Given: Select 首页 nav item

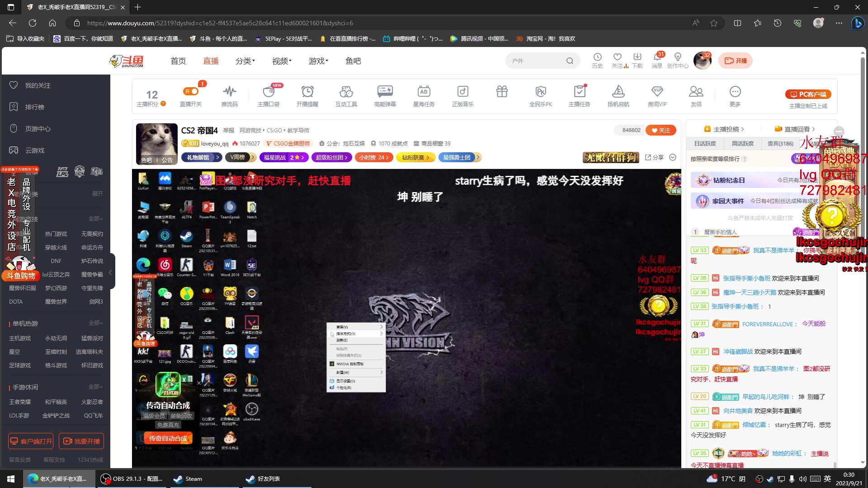Looking at the screenshot, I should (178, 61).
